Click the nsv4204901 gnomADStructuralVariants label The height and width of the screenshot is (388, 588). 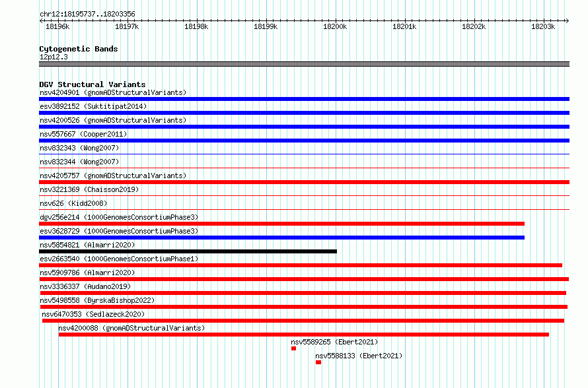tap(113, 92)
